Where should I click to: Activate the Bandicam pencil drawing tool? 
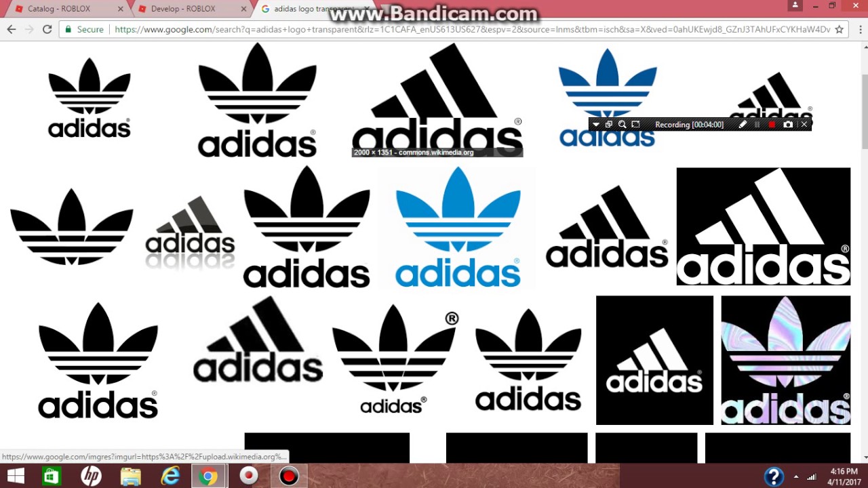click(x=743, y=125)
